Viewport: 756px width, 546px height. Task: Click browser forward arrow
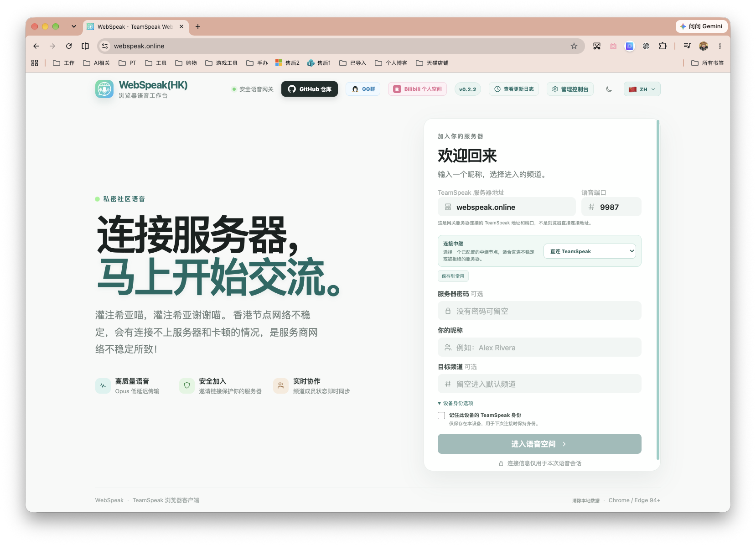click(x=52, y=46)
